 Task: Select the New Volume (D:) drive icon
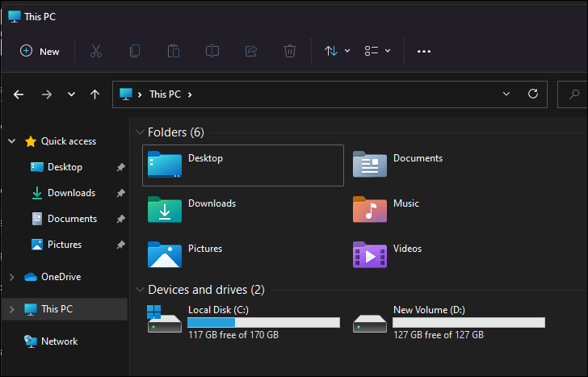tap(370, 324)
